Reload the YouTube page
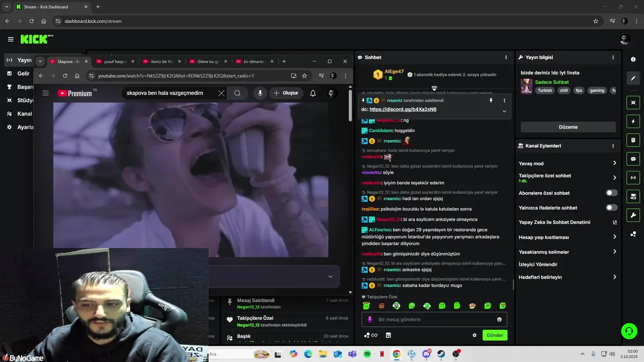 pyautogui.click(x=65, y=76)
